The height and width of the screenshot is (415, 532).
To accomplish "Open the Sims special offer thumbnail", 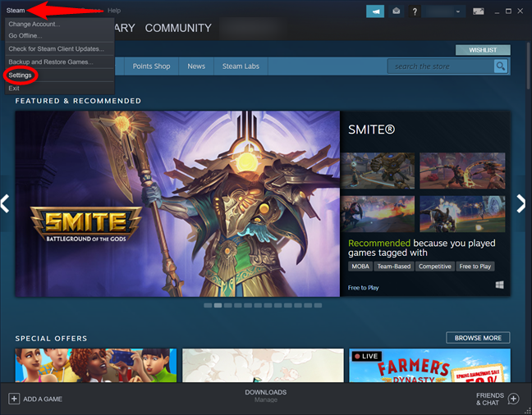I will coord(96,366).
